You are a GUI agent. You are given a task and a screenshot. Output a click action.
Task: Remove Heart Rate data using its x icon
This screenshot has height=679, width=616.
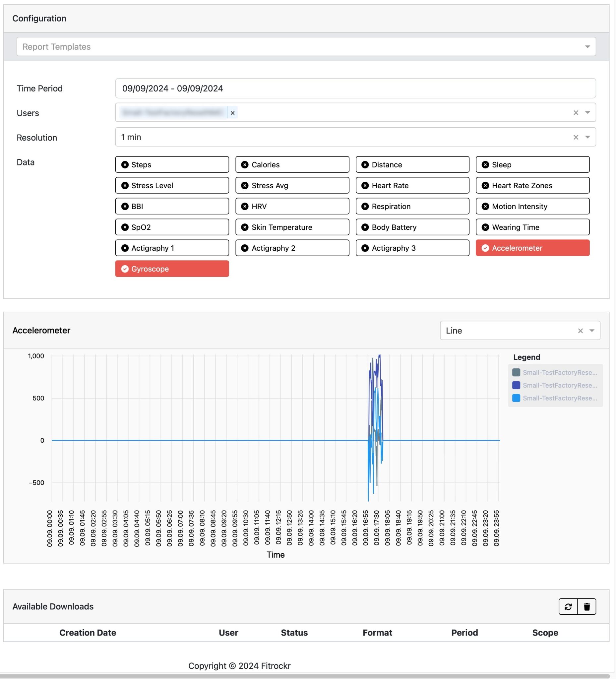point(365,186)
